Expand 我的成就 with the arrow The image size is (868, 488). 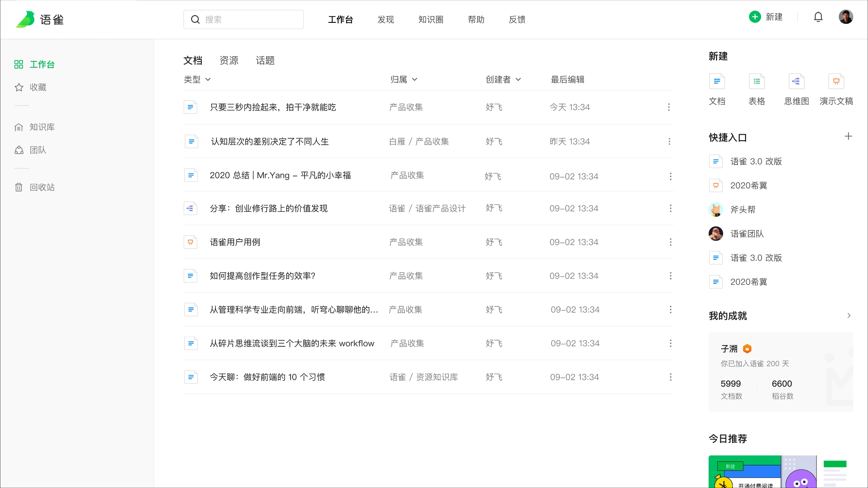pyautogui.click(x=848, y=315)
